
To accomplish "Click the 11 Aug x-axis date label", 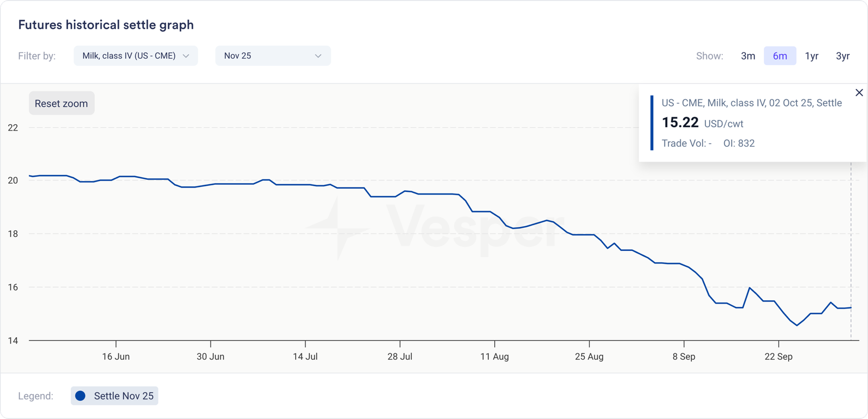I will pos(494,357).
